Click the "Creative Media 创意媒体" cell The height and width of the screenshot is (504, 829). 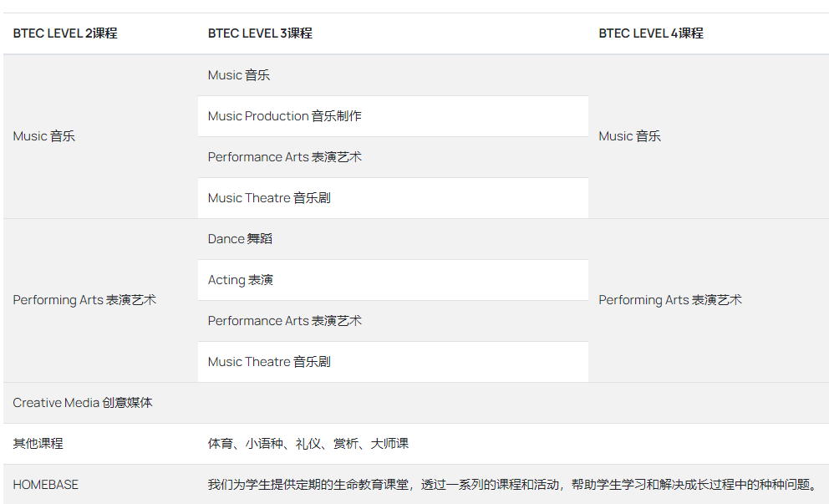coord(83,403)
